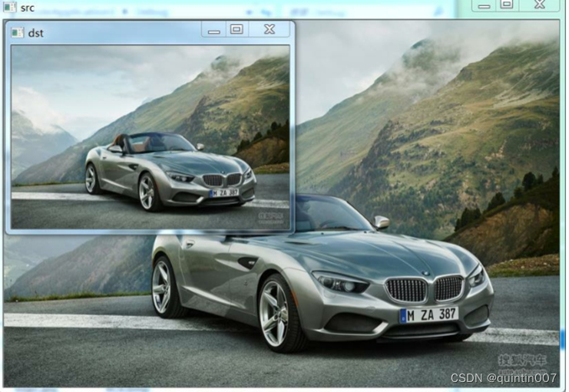The height and width of the screenshot is (392, 569).
Task: Click the car image in the dst window
Action: (x=151, y=137)
